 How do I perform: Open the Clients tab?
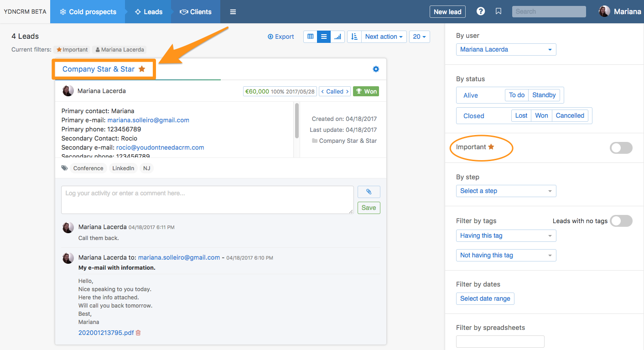pos(196,12)
